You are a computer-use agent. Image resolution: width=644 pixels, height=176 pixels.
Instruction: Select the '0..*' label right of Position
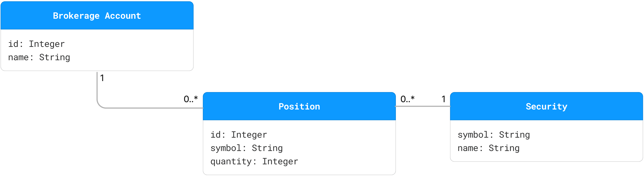[408, 99]
